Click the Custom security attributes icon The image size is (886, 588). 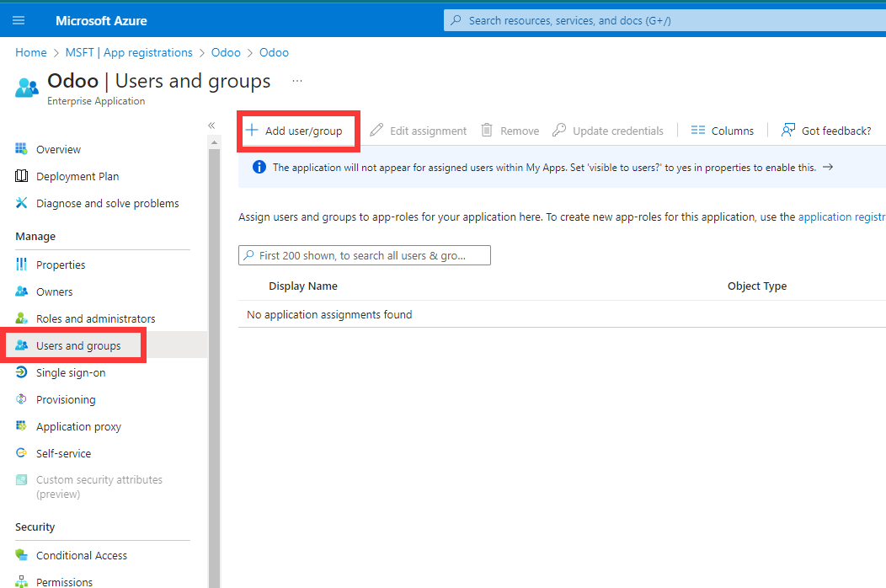(21, 480)
